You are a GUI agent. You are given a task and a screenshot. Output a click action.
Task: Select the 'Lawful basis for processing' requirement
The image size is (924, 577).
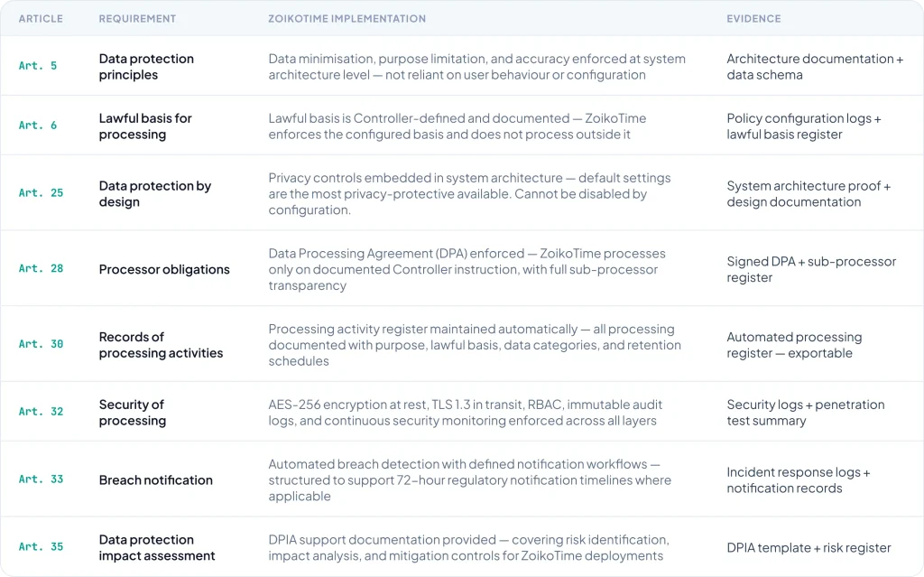click(145, 126)
